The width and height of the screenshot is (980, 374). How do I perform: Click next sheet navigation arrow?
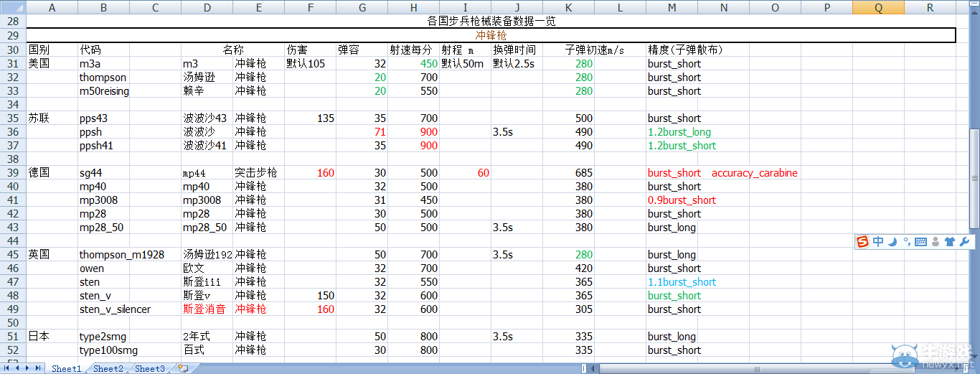28,368
